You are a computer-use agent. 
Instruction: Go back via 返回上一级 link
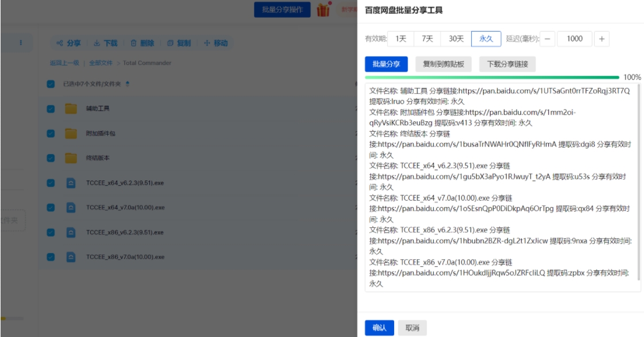tap(64, 63)
